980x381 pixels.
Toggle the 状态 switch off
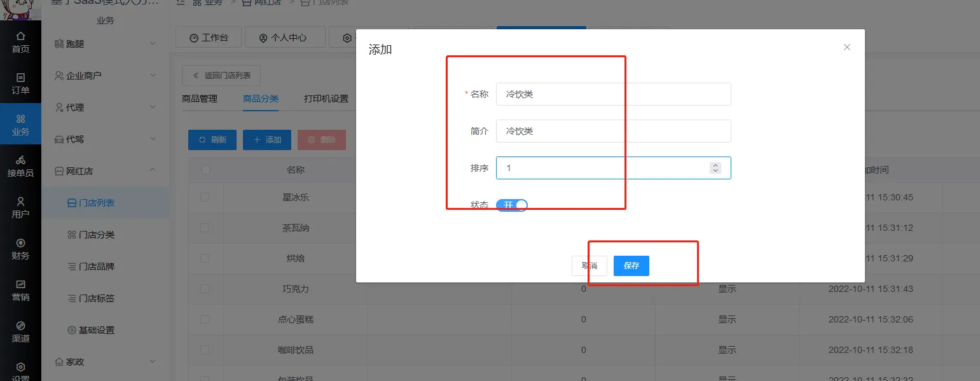[512, 205]
